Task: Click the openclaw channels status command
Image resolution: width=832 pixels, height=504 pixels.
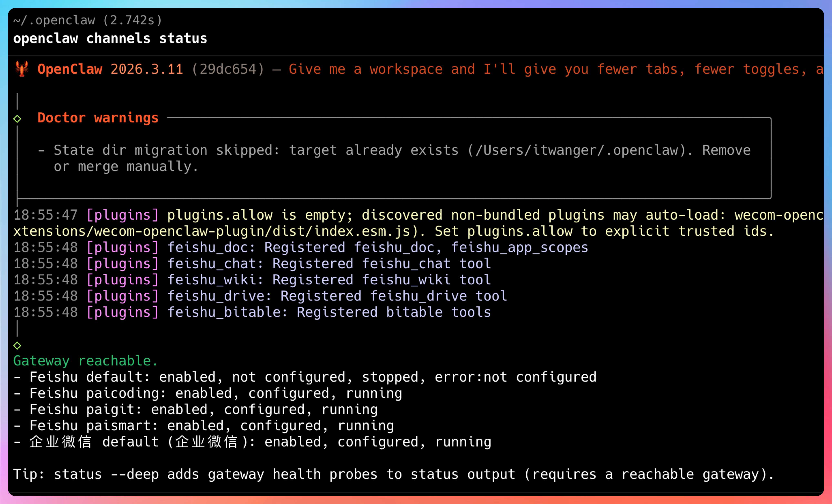Action: (110, 39)
